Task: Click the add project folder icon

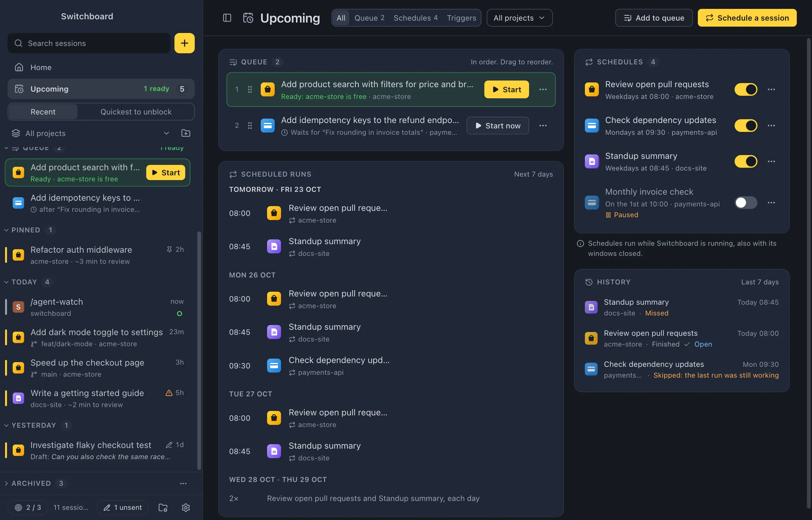Action: pos(186,133)
